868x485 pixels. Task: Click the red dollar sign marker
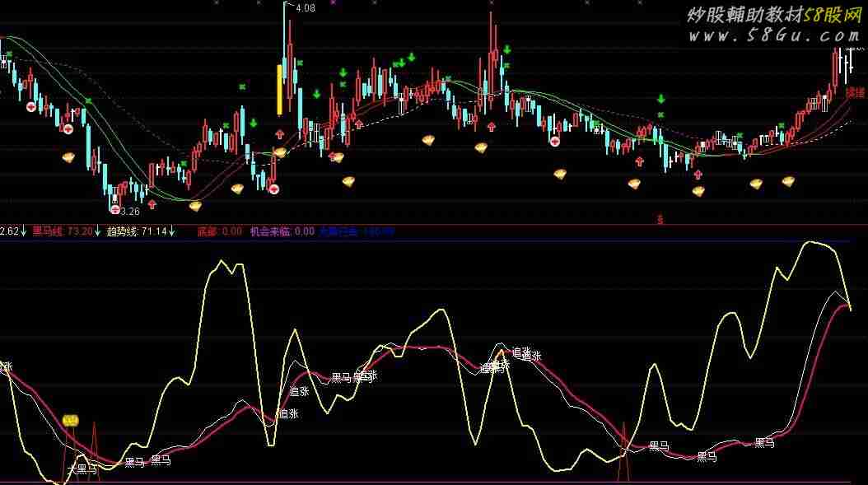(x=659, y=219)
